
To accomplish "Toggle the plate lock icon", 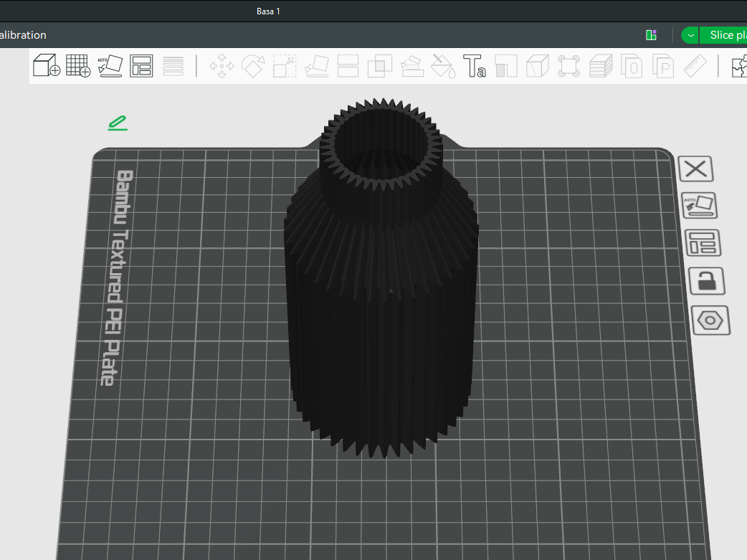I will [707, 280].
